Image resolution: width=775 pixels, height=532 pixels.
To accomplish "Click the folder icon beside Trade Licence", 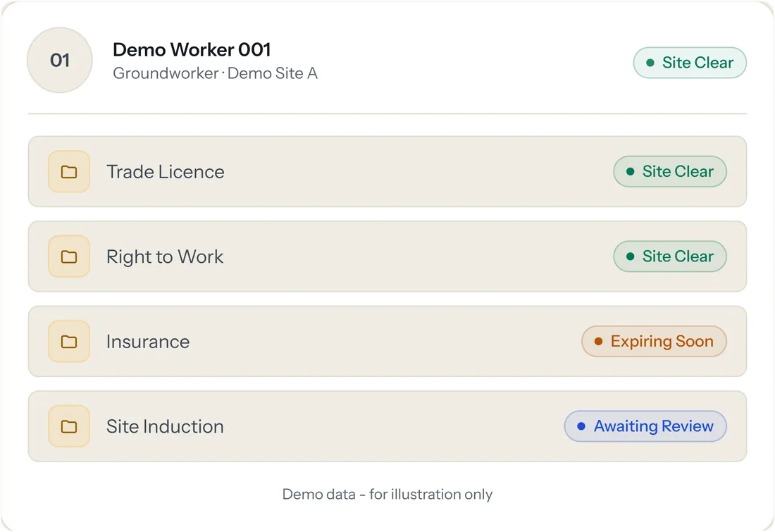I will tap(69, 171).
